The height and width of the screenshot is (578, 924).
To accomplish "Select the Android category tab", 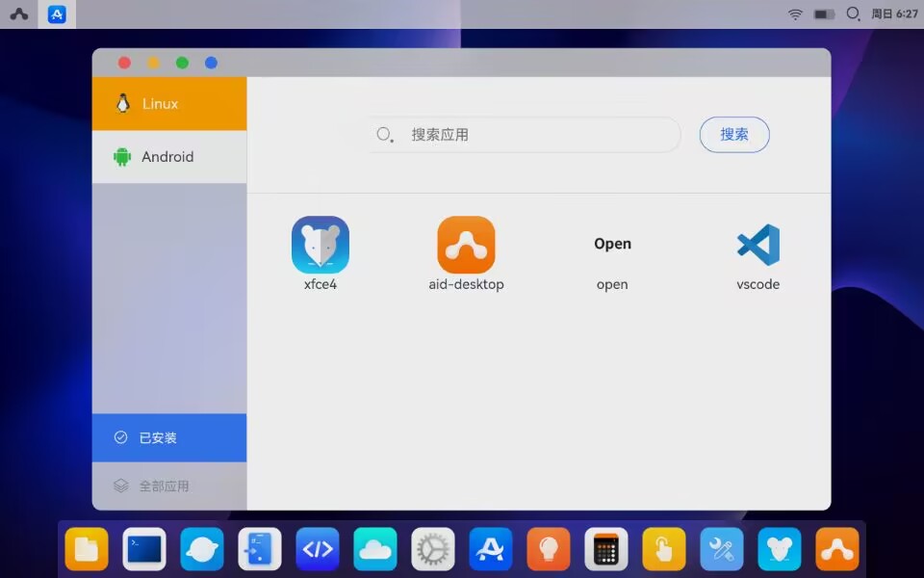I will click(x=169, y=157).
